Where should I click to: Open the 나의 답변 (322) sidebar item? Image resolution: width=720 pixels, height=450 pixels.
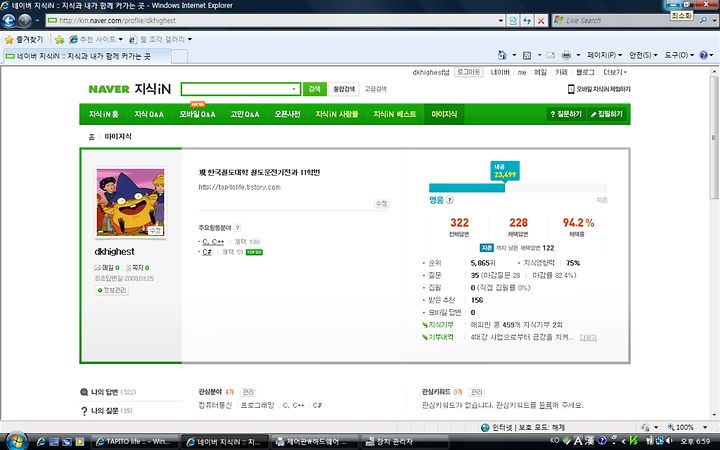[108, 392]
